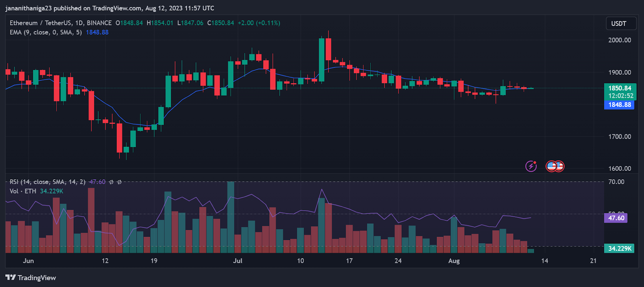Click the volume label 34.229K
The height and width of the screenshot is (287, 644).
pos(619,248)
